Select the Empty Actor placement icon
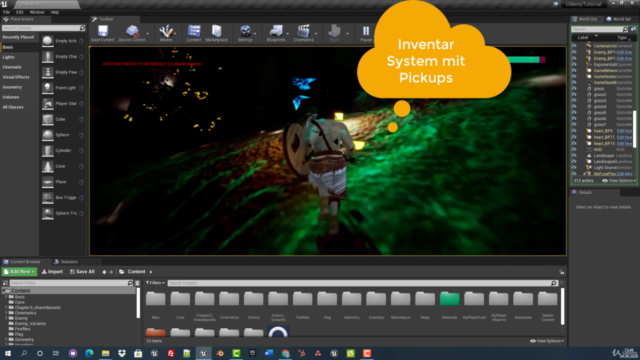Screen dimensions: 640x360 click(48, 41)
